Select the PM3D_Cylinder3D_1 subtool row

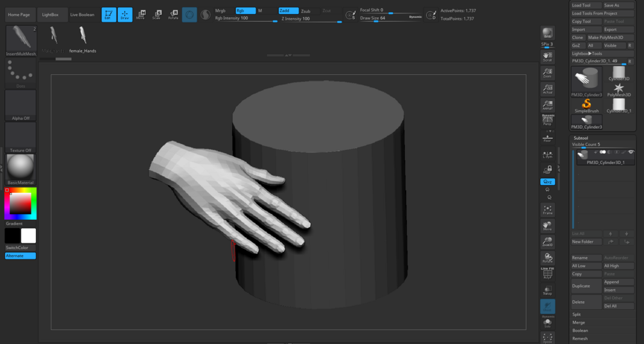tap(606, 157)
